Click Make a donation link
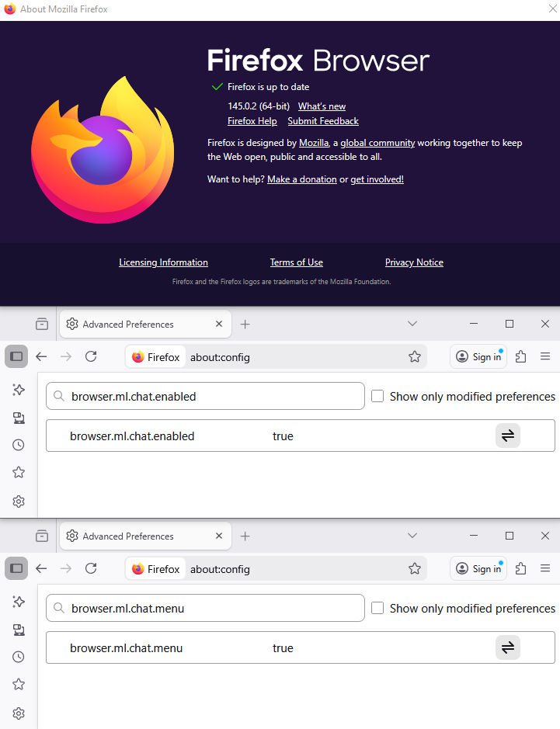This screenshot has width=560, height=729. (302, 179)
